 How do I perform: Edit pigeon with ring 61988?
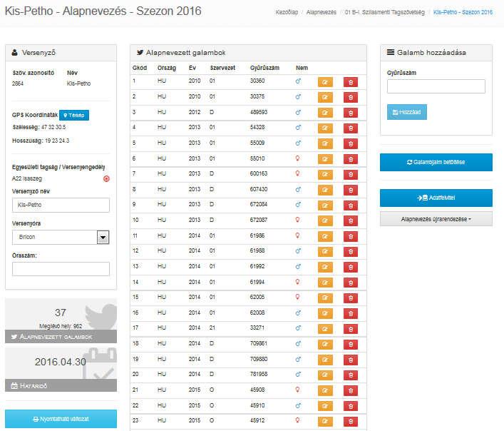tap(325, 251)
